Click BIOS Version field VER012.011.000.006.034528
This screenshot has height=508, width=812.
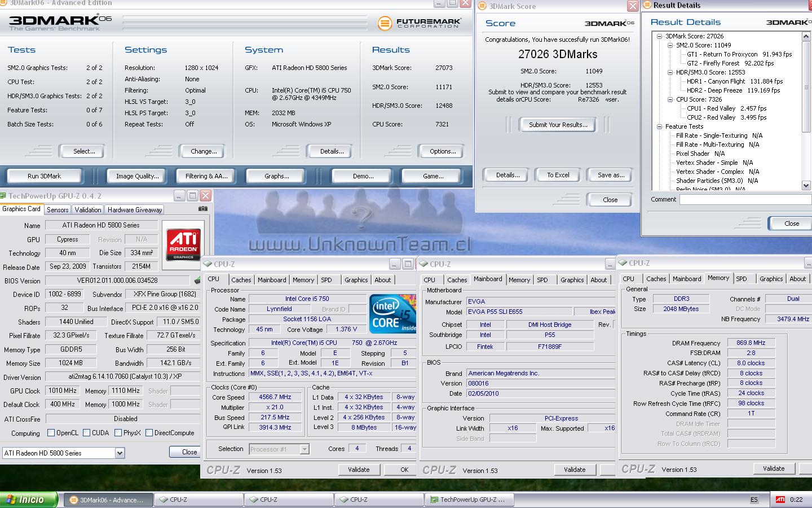tap(117, 281)
